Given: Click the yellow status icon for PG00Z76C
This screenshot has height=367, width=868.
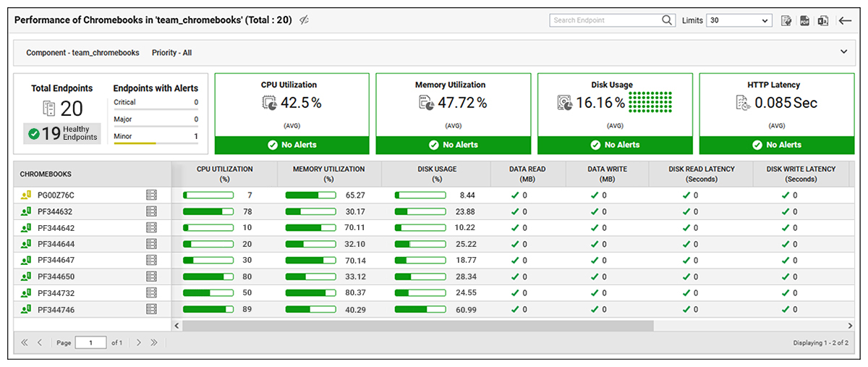Looking at the screenshot, I should point(26,195).
